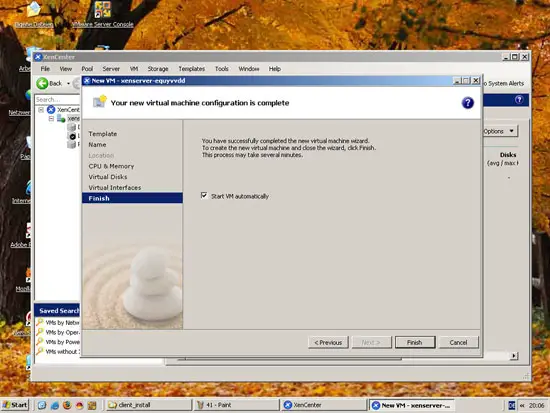Click the green Back arrow icon
550x413 pixels.
pyautogui.click(x=42, y=83)
